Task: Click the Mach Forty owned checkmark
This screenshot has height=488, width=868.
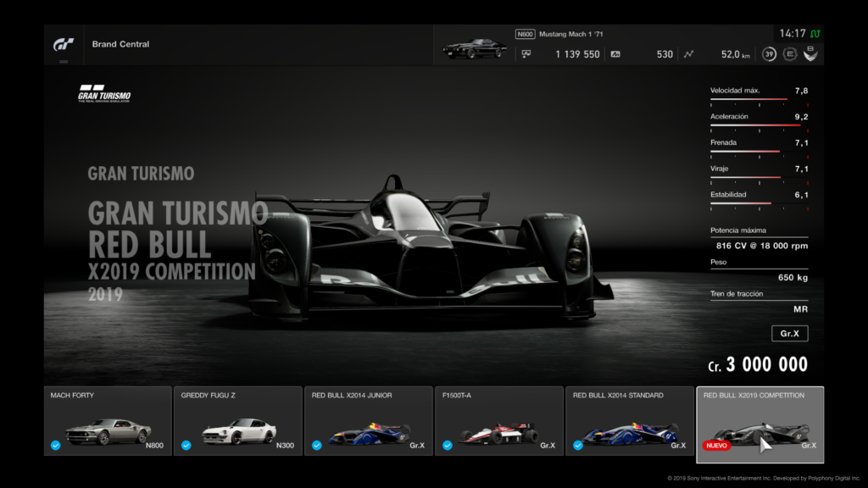Action: (x=55, y=445)
